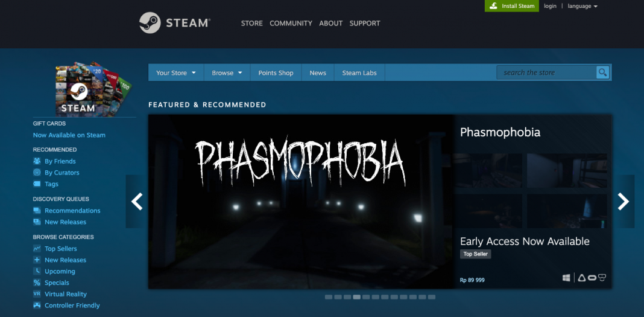
Task: Click the By Friends sidebar icon
Action: point(37,161)
